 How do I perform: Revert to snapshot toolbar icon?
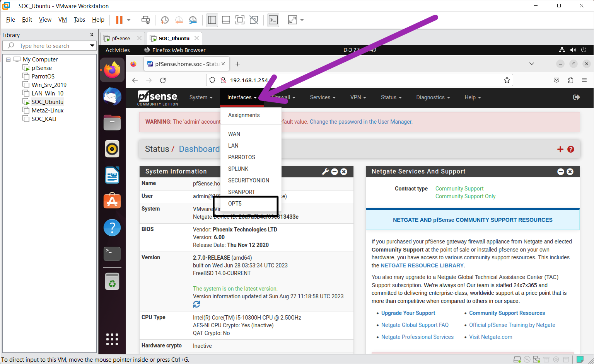coord(179,20)
